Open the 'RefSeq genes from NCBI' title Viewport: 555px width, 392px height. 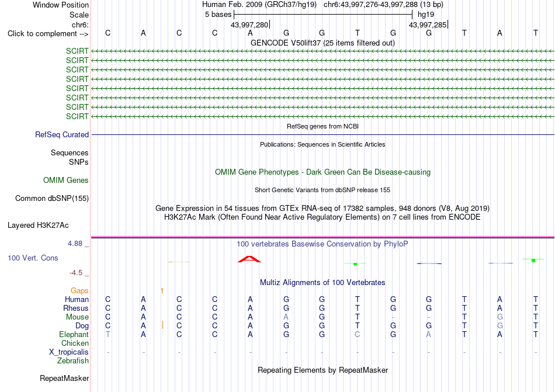point(323,126)
